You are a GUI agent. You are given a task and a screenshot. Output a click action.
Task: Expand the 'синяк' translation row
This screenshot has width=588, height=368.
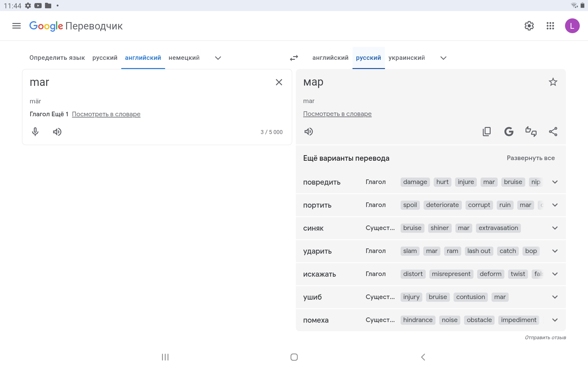pos(555,228)
